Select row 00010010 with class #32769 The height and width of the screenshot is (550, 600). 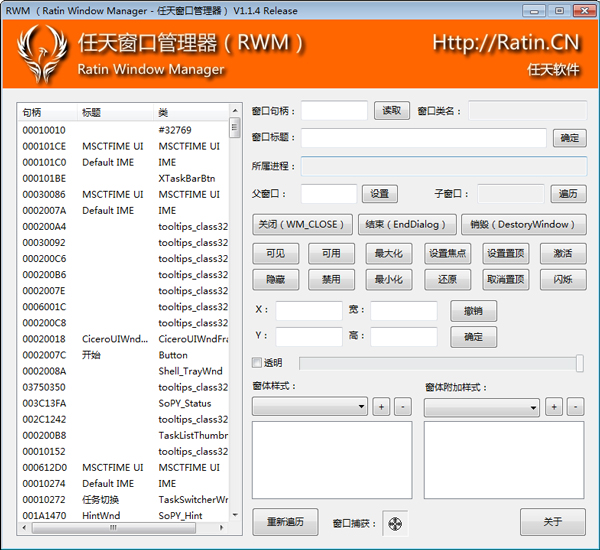tap(123, 130)
